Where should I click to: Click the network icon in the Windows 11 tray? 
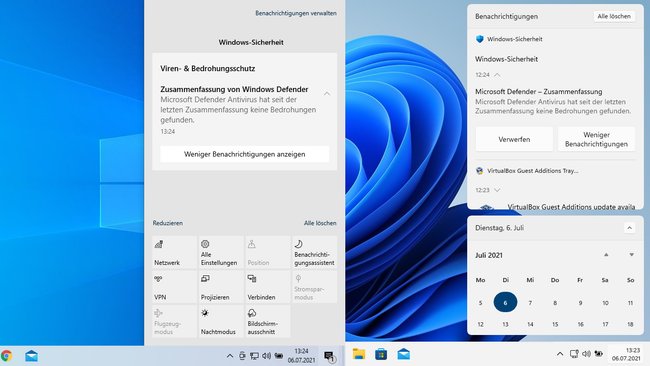(x=574, y=354)
